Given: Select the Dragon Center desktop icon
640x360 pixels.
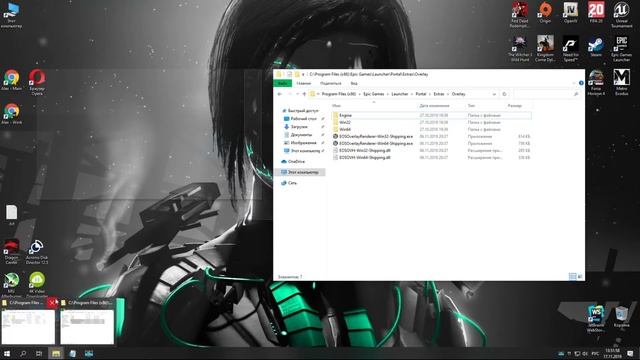Looking at the screenshot, I should [11, 252].
